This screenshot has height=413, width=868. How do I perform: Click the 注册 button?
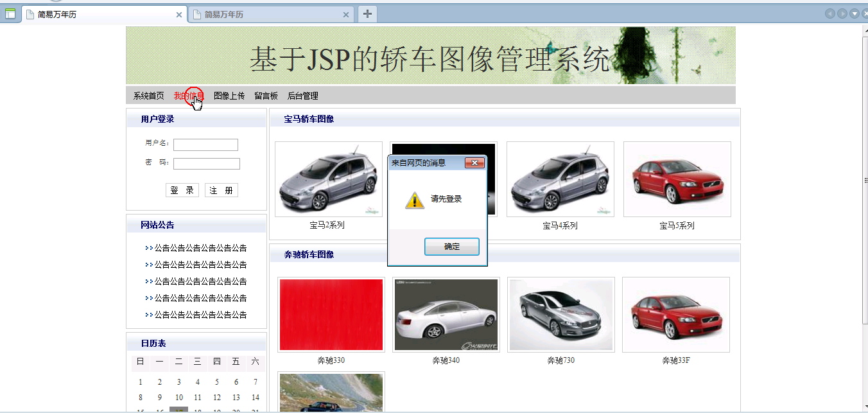[221, 190]
